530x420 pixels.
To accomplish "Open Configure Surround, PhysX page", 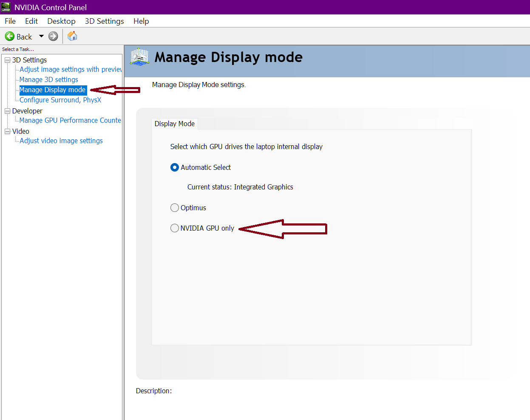I will point(60,100).
